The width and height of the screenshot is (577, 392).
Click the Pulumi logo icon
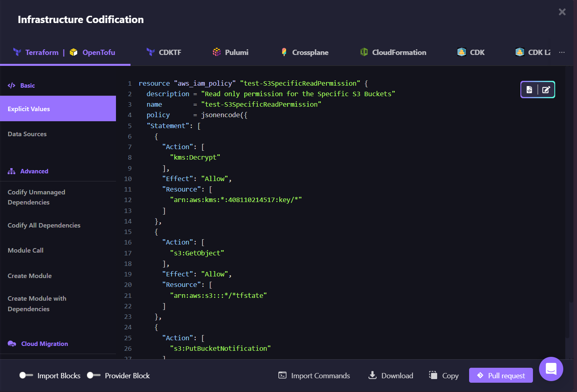coord(217,52)
